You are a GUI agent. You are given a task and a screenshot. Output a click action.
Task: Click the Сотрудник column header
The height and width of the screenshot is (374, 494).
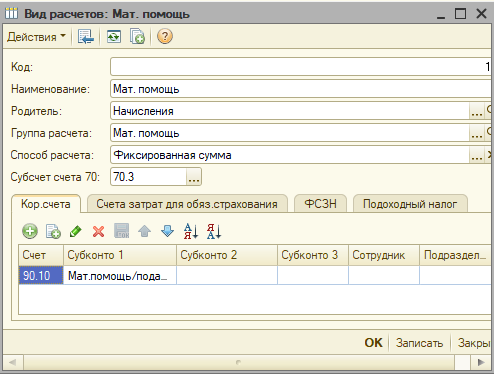click(x=384, y=255)
